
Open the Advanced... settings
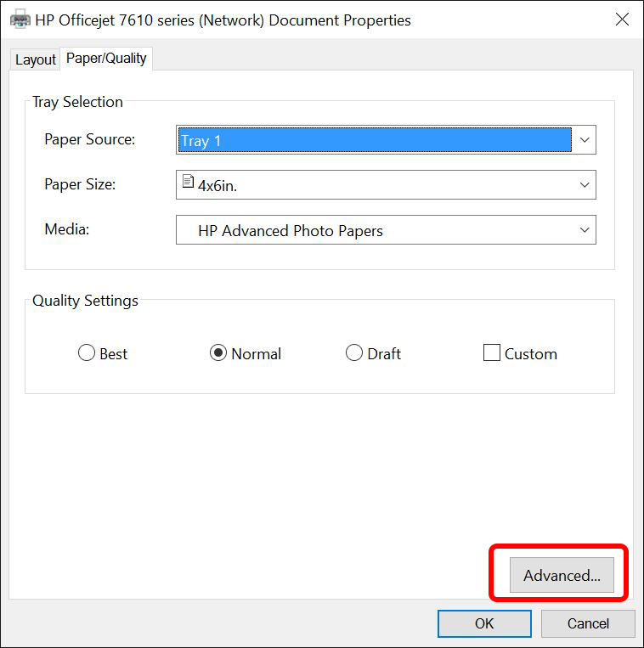[562, 575]
